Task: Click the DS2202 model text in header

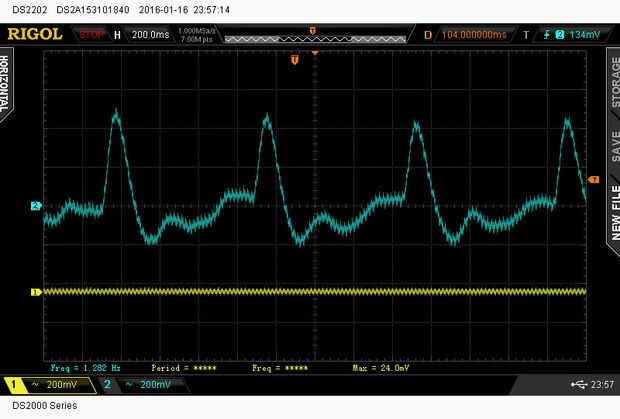Action: coord(30,10)
